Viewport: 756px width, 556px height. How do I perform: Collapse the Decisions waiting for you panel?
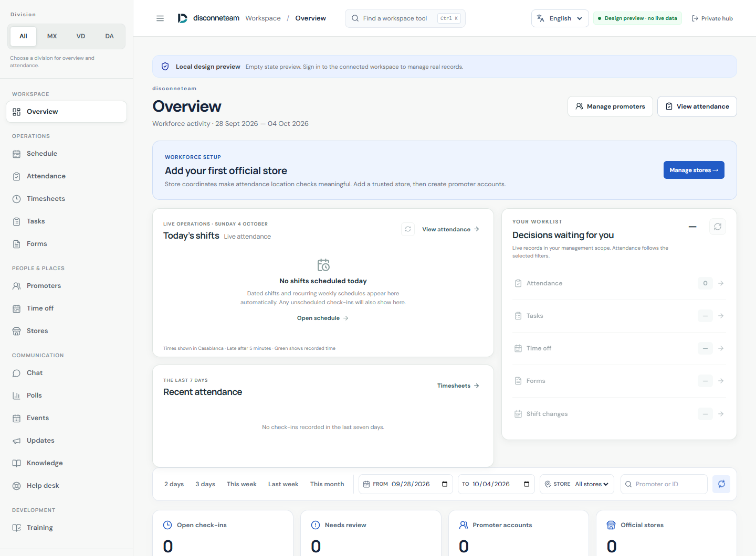pyautogui.click(x=692, y=227)
